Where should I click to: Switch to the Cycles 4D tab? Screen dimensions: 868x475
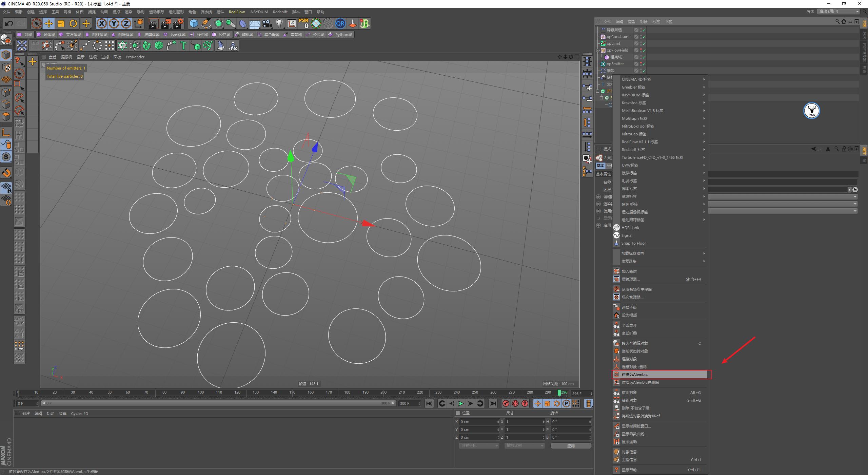80,413
